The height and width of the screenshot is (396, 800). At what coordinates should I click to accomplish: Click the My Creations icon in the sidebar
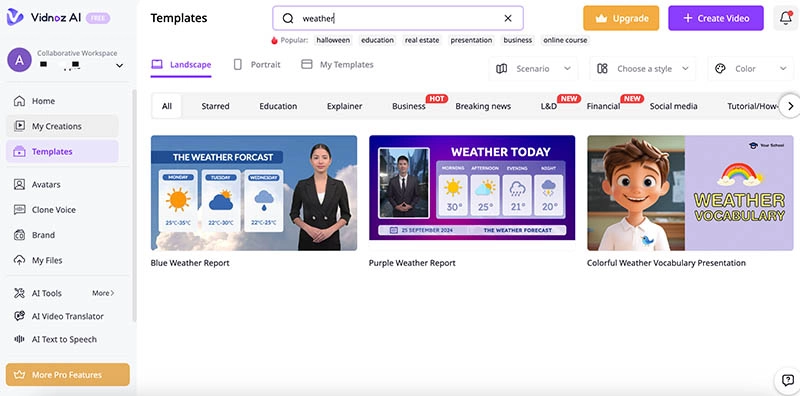click(19, 126)
